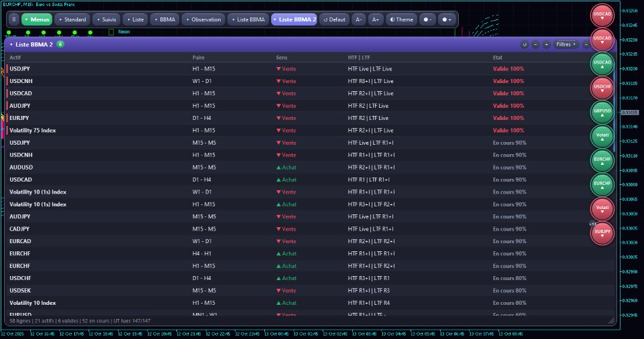
Task: Open the Liste menu group
Action: [136, 19]
